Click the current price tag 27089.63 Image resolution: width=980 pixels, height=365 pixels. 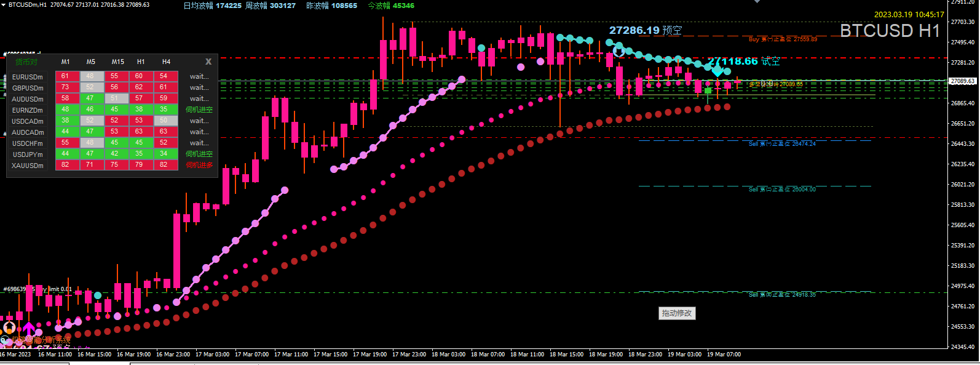(962, 81)
